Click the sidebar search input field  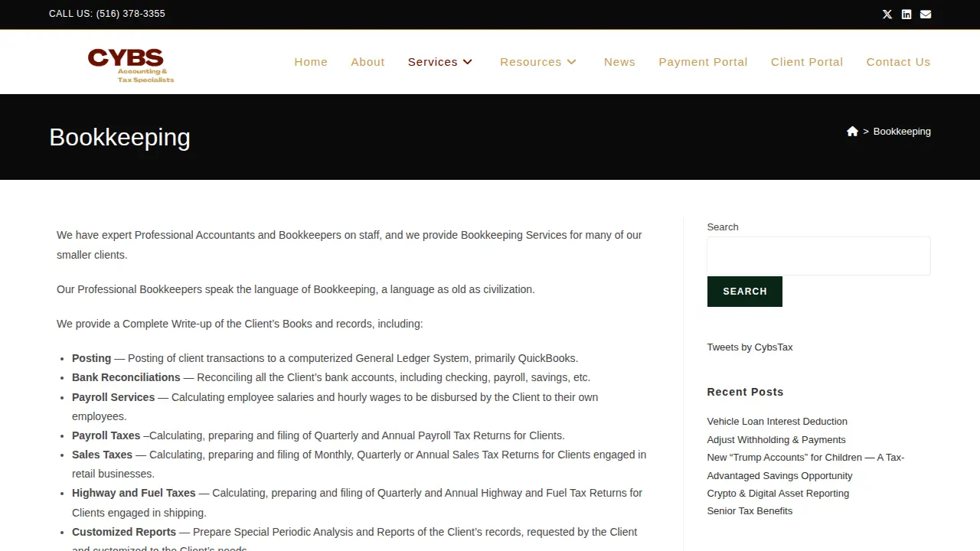pyautogui.click(x=818, y=256)
